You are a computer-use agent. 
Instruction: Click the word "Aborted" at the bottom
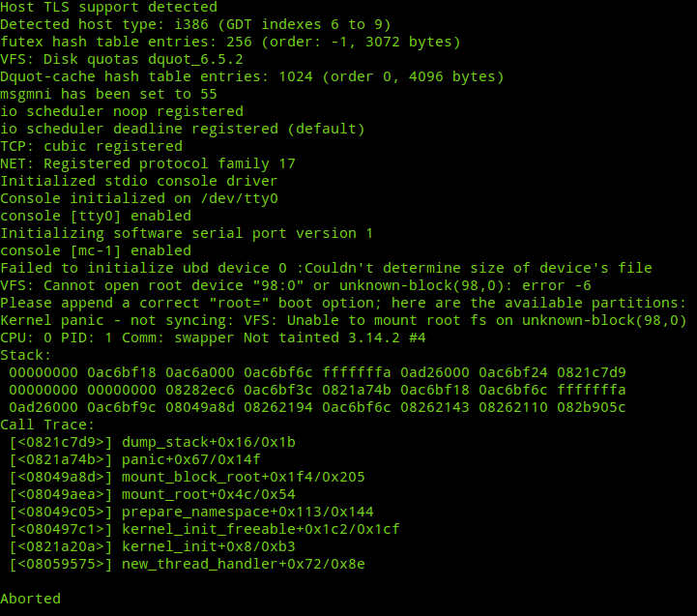[x=30, y=599]
